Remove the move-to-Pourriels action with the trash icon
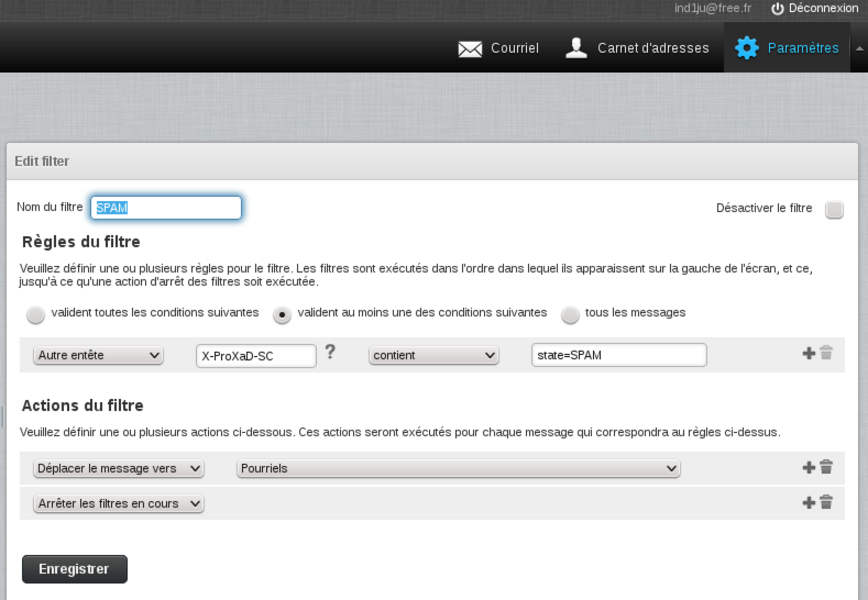868x600 pixels. (x=826, y=467)
